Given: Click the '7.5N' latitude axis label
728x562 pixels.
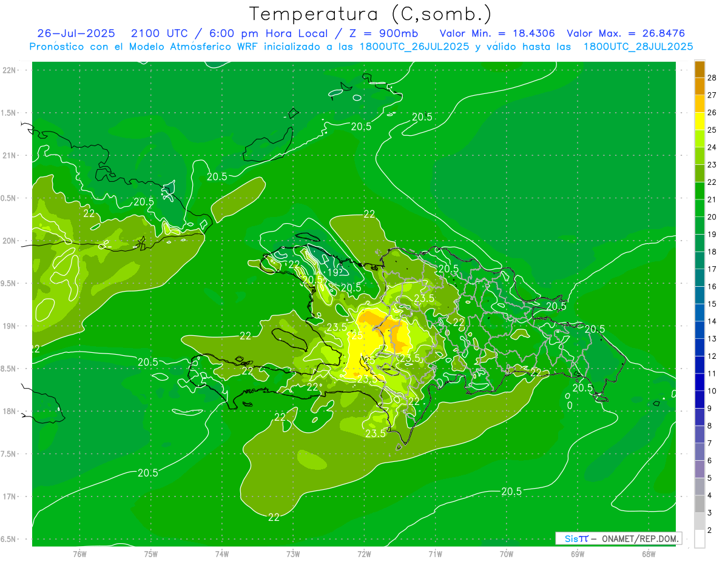Looking at the screenshot, I should [9, 454].
